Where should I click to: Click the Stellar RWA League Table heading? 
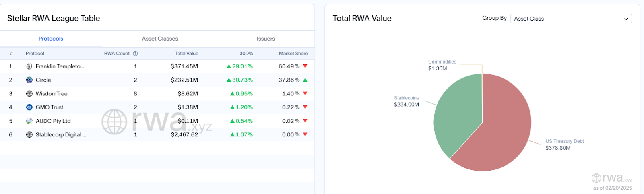tap(54, 18)
